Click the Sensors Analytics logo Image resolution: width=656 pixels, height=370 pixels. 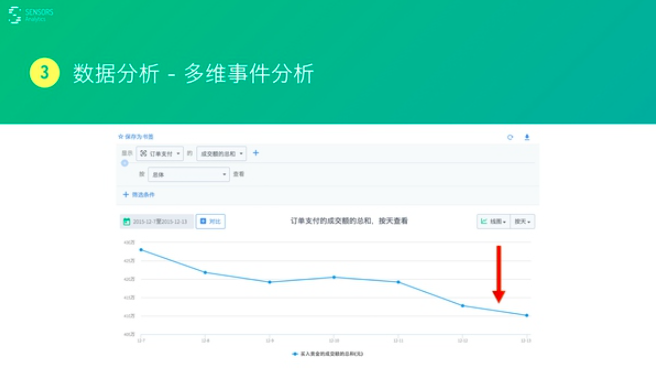31,15
